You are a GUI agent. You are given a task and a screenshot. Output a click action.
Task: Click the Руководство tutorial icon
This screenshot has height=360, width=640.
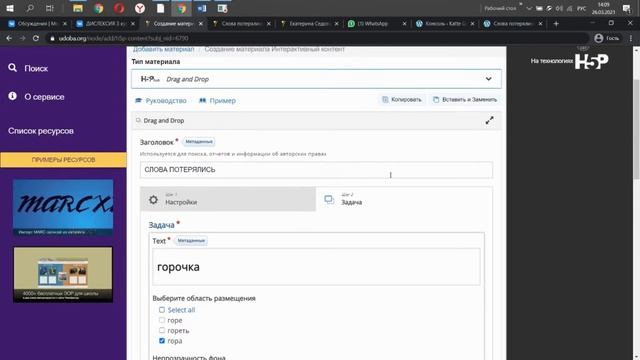[139, 100]
